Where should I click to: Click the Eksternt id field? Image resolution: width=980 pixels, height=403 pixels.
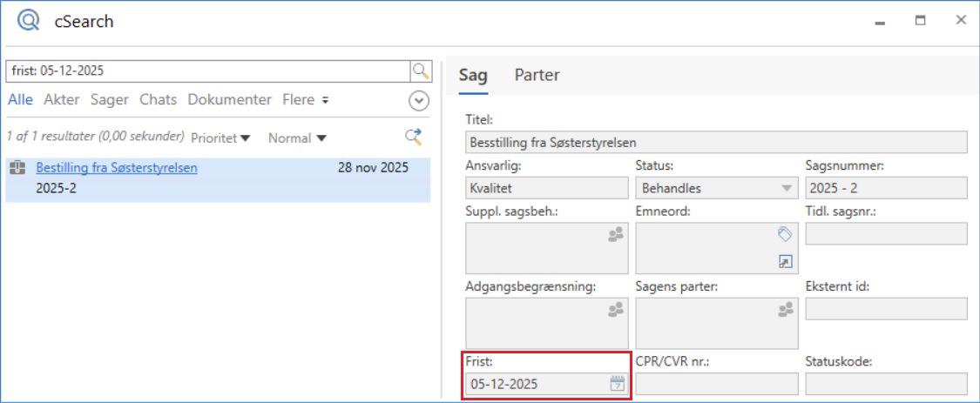click(886, 309)
